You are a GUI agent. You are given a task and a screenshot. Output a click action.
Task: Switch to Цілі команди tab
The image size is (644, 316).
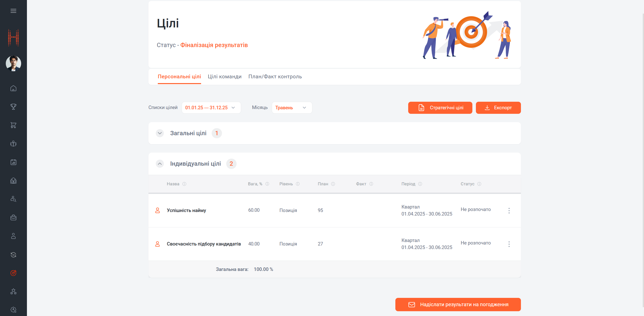tap(224, 77)
